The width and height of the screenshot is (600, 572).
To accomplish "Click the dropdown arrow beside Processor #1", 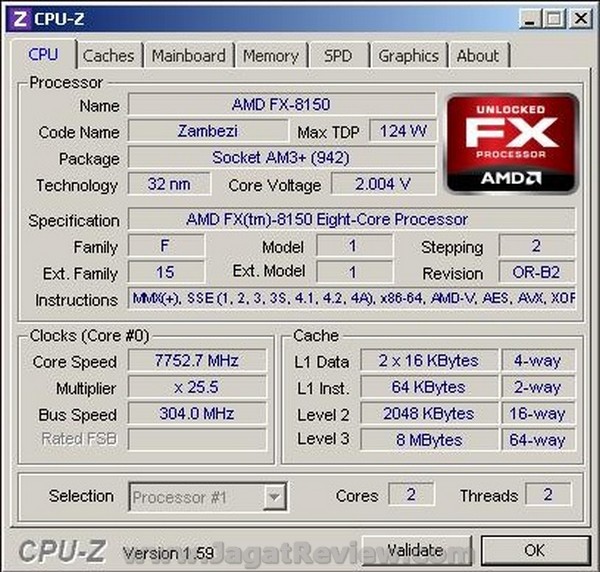I will (x=274, y=497).
